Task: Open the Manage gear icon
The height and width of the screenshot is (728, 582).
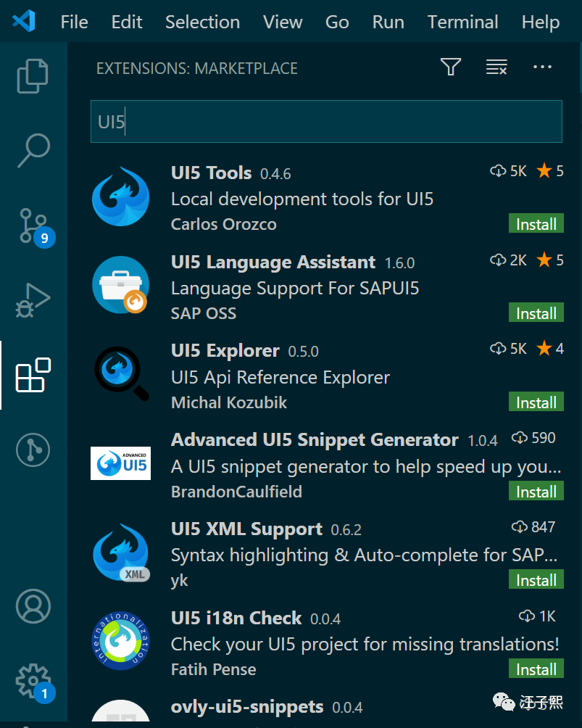Action: pos(36,683)
